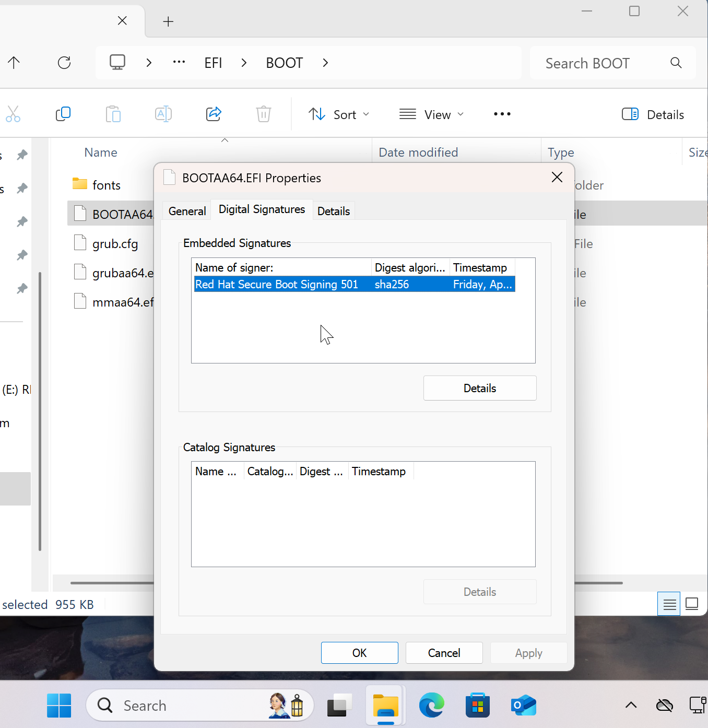Click the Details button under Embedded Signatures
This screenshot has width=708, height=728.
(479, 388)
